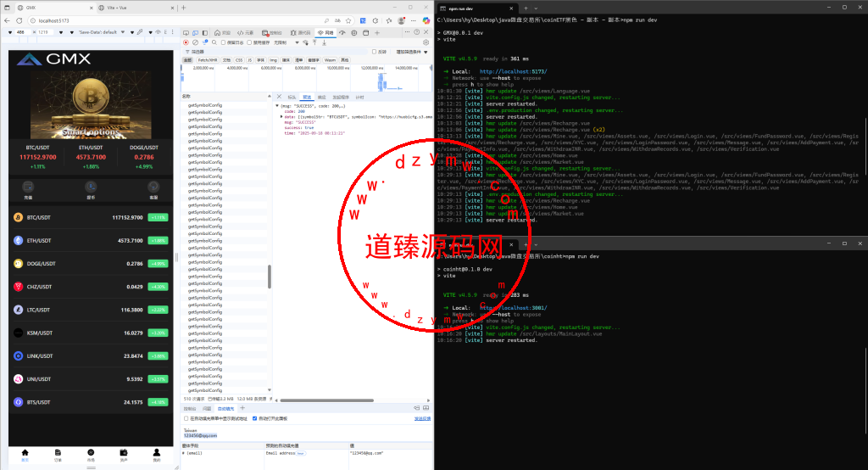
Task: Select the DOGE/USDT row in market list
Action: point(91,263)
